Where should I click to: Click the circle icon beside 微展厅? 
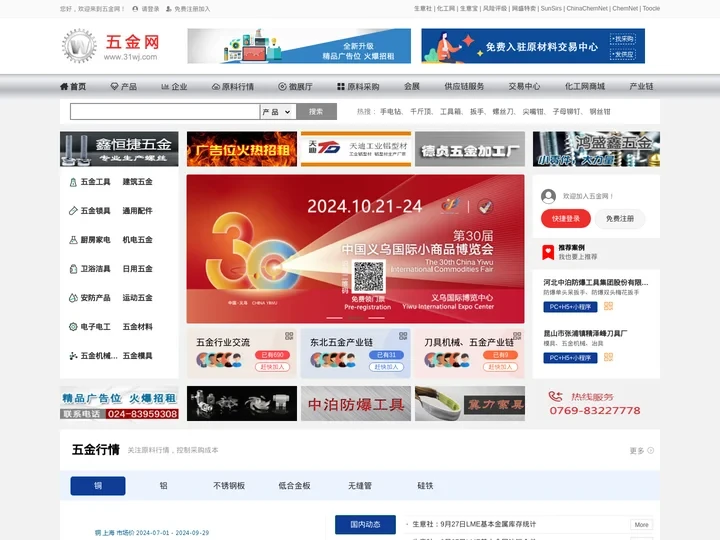point(282,86)
